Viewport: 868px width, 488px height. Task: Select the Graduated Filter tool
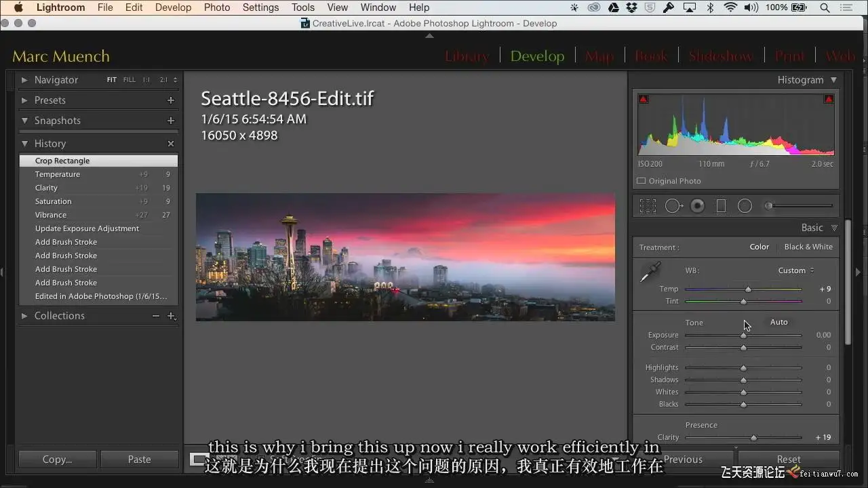[x=721, y=206]
